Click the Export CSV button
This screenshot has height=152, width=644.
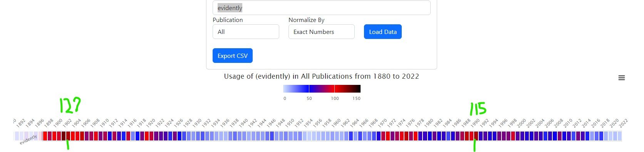(232, 56)
